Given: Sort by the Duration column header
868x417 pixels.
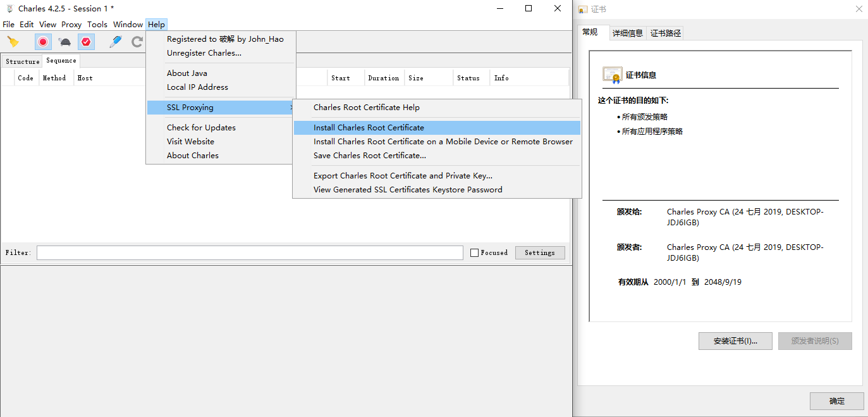Looking at the screenshot, I should (x=384, y=78).
